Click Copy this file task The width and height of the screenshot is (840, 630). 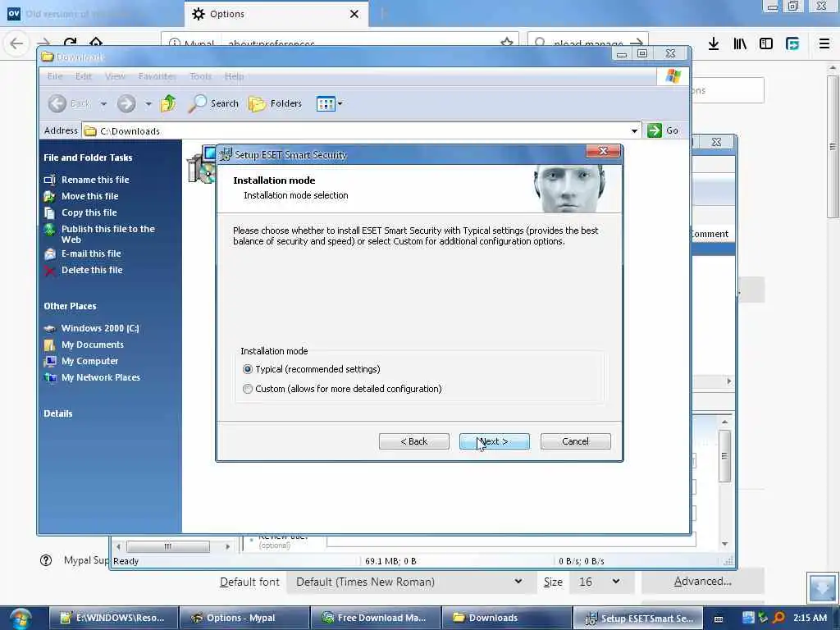pos(89,212)
